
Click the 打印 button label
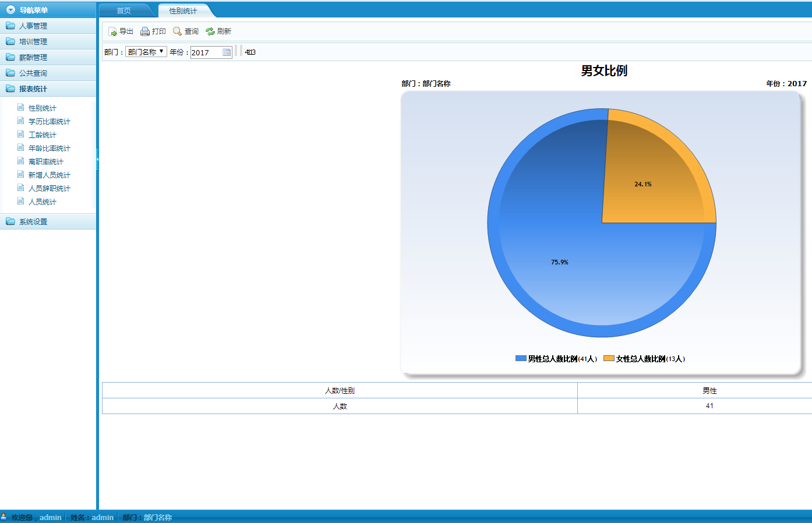159,31
